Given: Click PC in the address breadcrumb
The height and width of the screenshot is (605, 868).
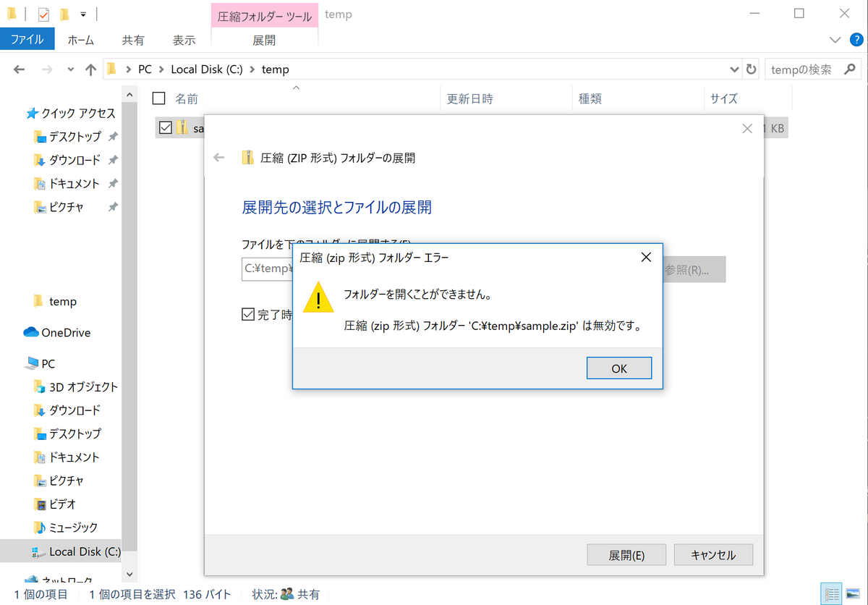Looking at the screenshot, I should coord(145,69).
